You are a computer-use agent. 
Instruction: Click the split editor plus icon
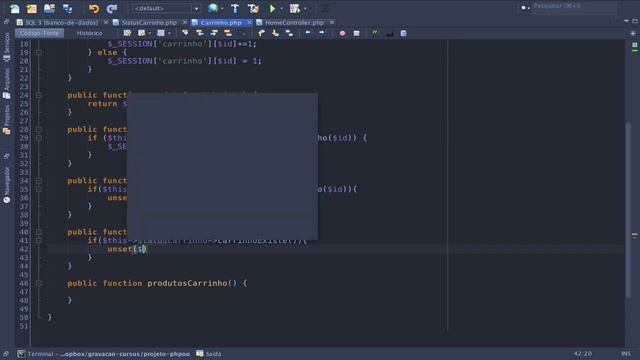633,33
